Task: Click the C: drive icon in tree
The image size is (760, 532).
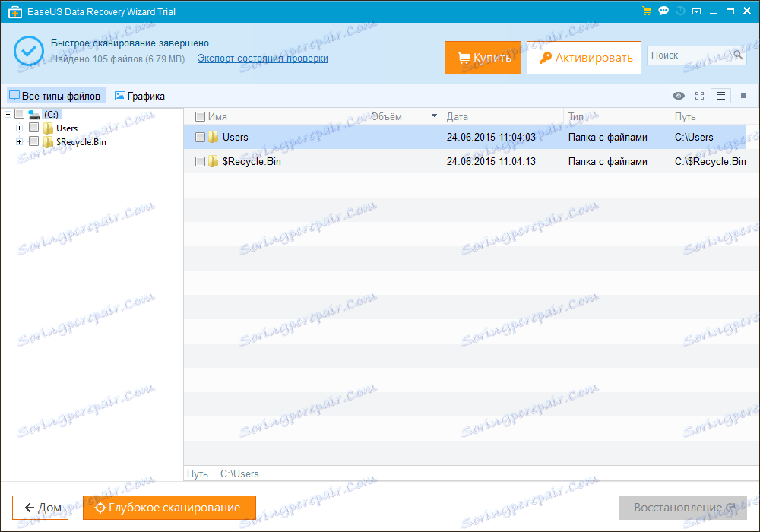Action: click(34, 115)
